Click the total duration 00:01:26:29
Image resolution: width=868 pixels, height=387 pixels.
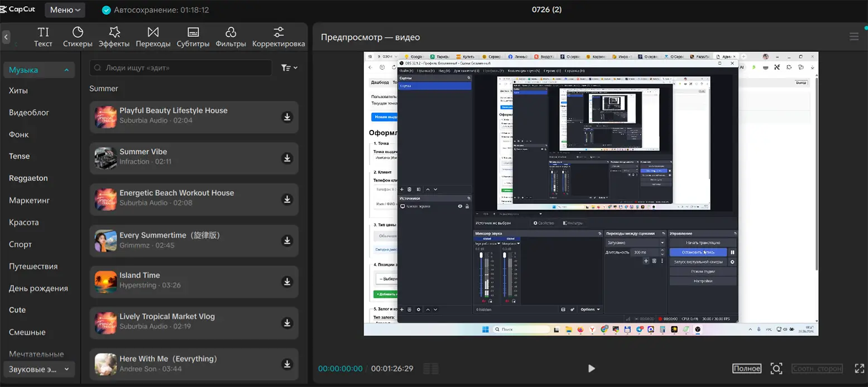click(x=392, y=369)
